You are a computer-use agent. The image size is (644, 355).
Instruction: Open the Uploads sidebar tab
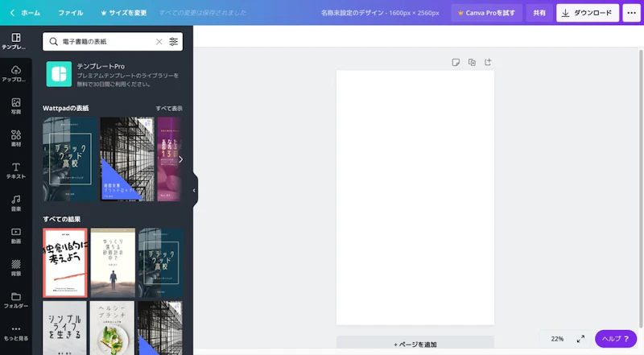click(15, 74)
